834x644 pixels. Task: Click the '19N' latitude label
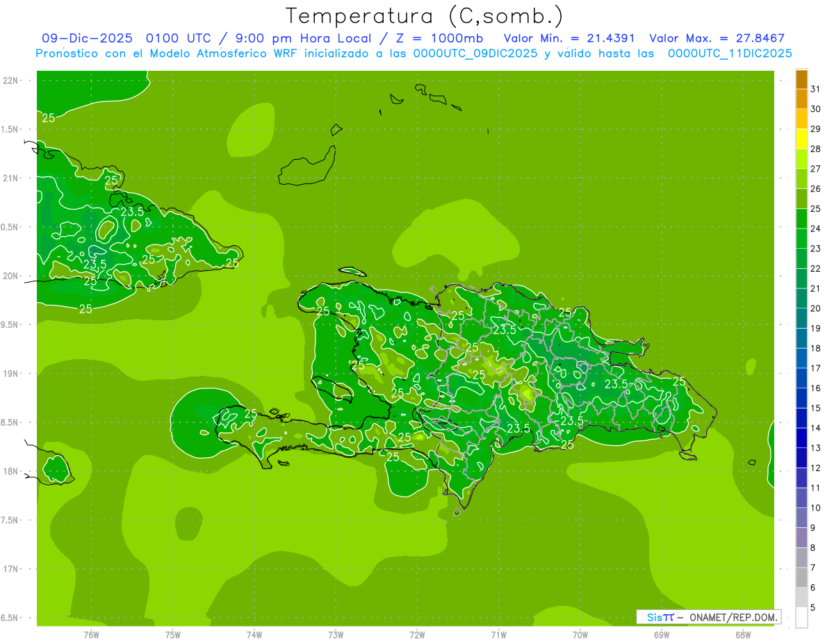click(x=12, y=374)
